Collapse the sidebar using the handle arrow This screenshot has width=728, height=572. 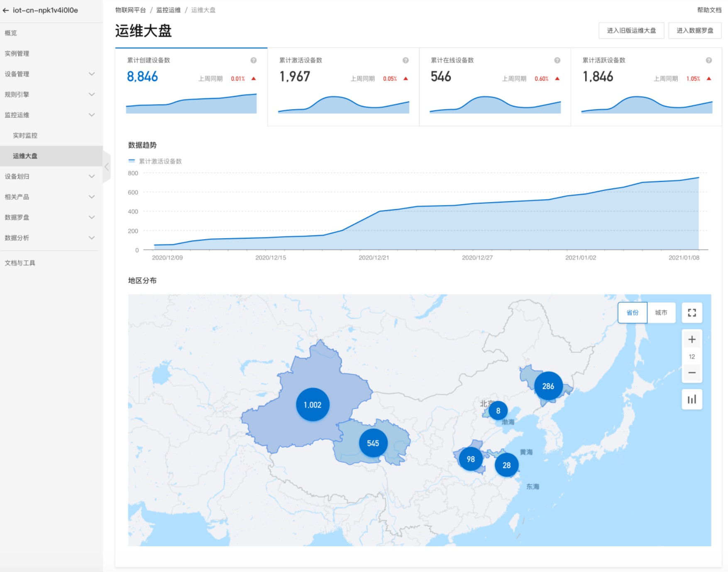(x=107, y=167)
